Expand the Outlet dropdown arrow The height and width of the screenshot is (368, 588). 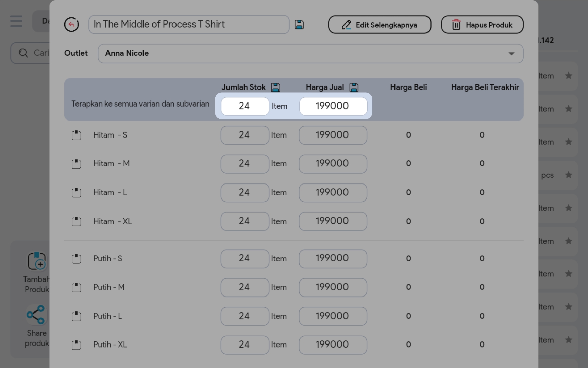coord(511,54)
